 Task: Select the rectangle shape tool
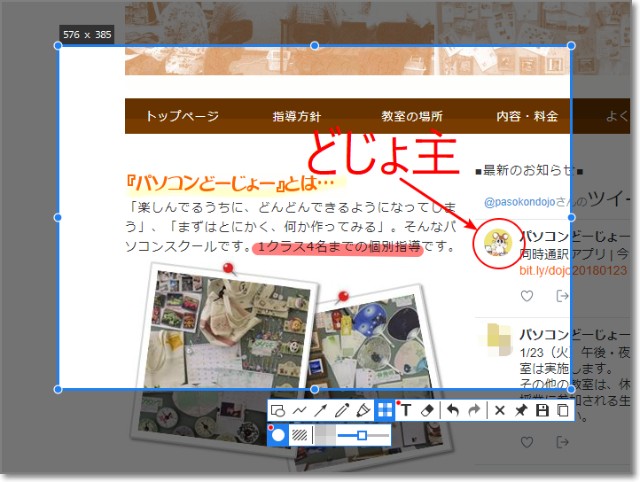pyautogui.click(x=279, y=411)
